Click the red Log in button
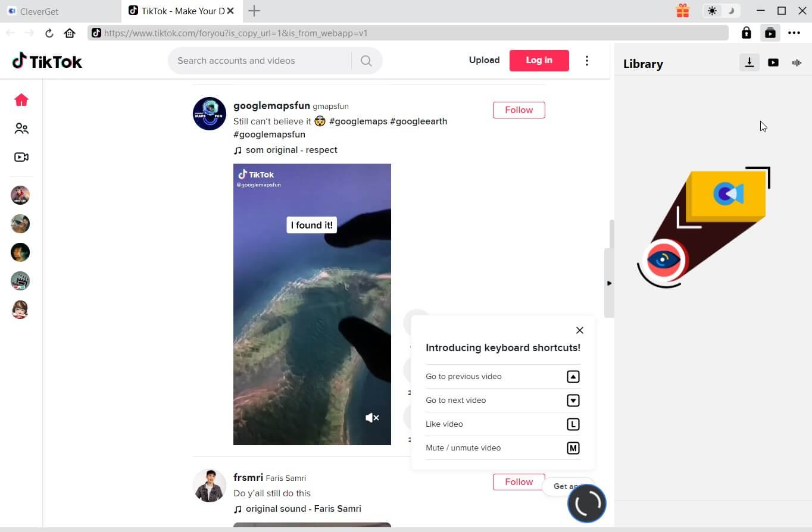The image size is (812, 532). pyautogui.click(x=539, y=60)
